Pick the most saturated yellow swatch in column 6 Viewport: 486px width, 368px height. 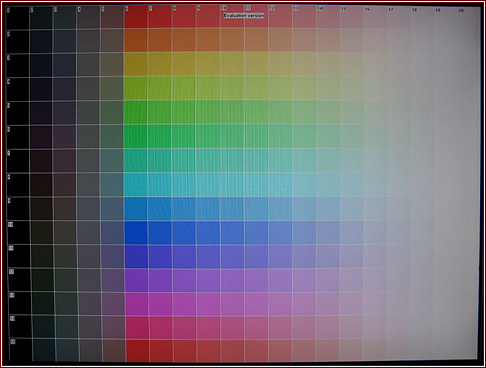point(136,65)
